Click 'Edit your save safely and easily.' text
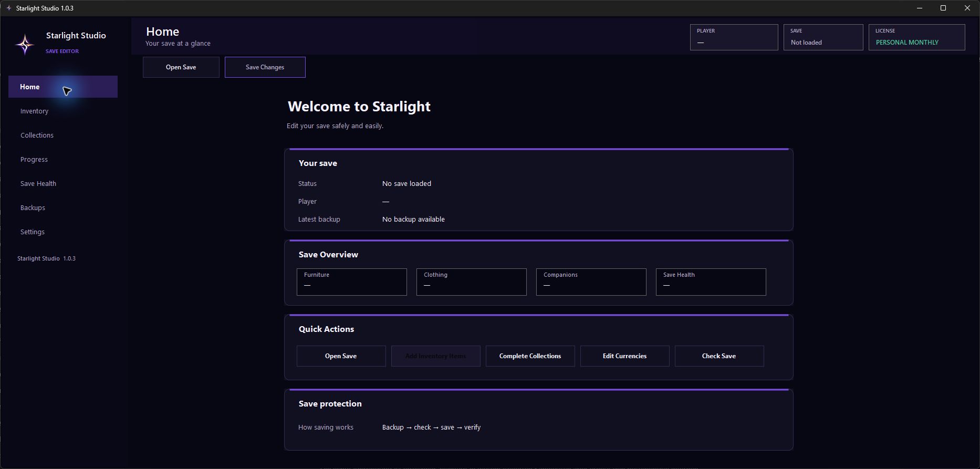 (335, 126)
